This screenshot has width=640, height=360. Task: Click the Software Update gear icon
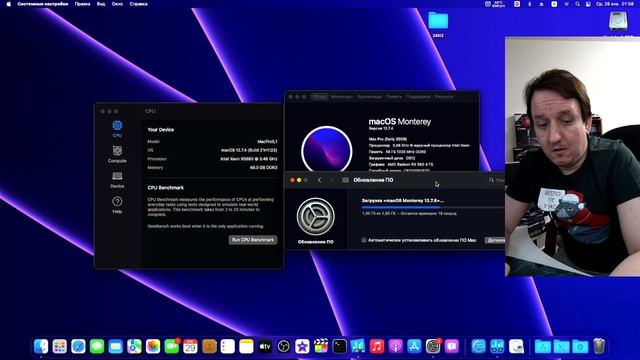point(316,216)
